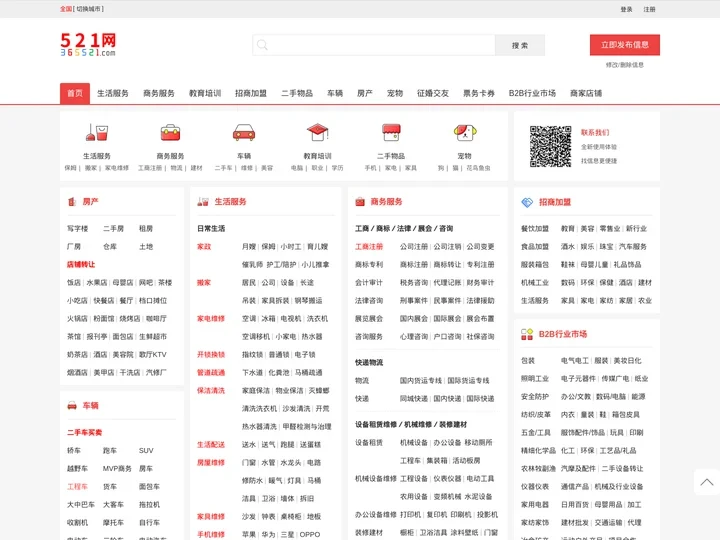Screen dimensions: 720x540
Task: Click the 车辆 section car icon
Action: [x=72, y=405]
